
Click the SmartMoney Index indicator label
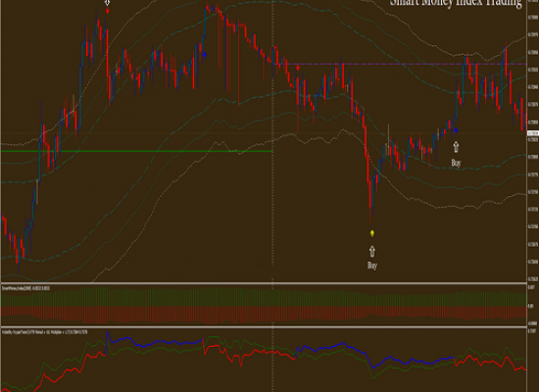(x=25, y=288)
